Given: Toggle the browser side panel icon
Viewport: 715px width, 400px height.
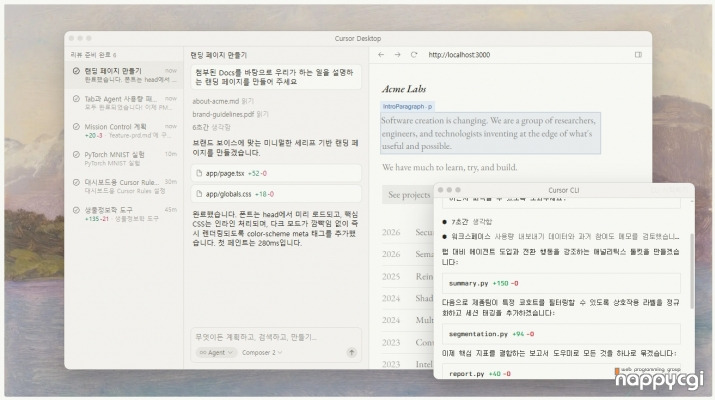Looking at the screenshot, I should tap(638, 55).
